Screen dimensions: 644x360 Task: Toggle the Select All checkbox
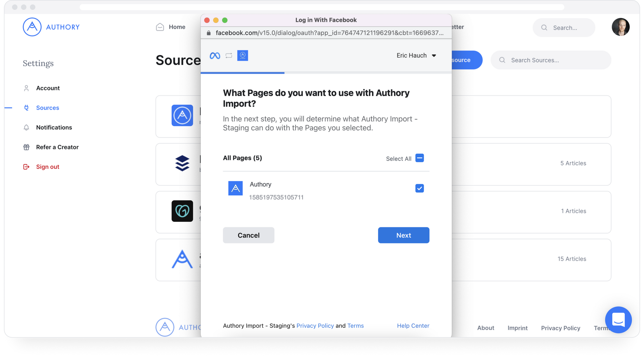[420, 158]
